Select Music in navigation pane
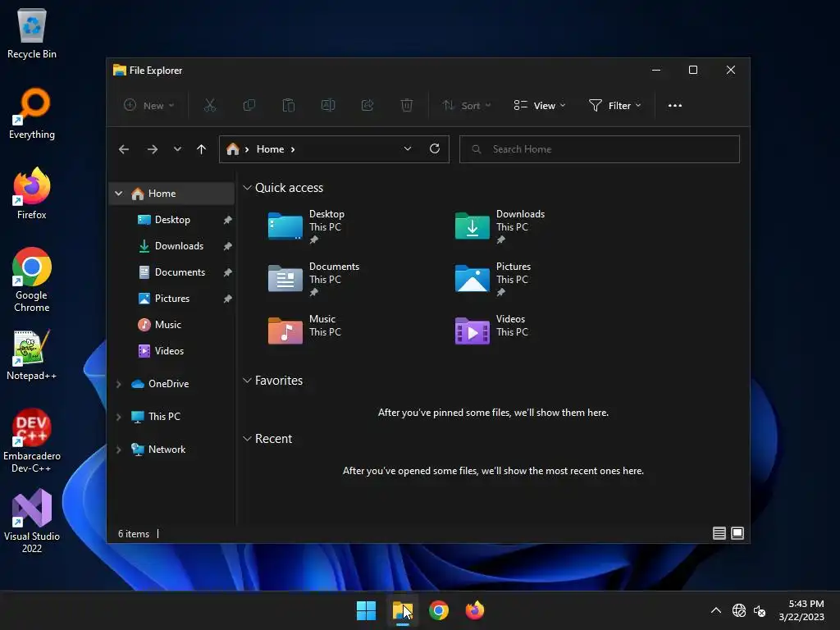 point(172,325)
